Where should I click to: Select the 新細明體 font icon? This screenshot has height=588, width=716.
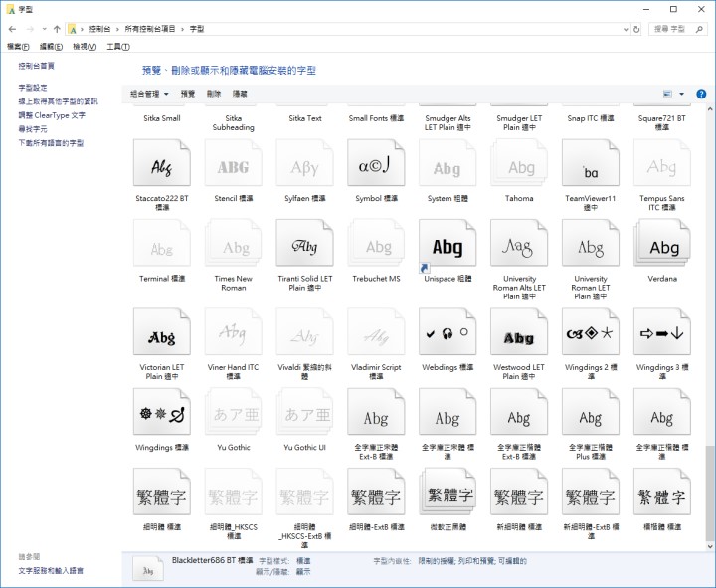point(519,492)
